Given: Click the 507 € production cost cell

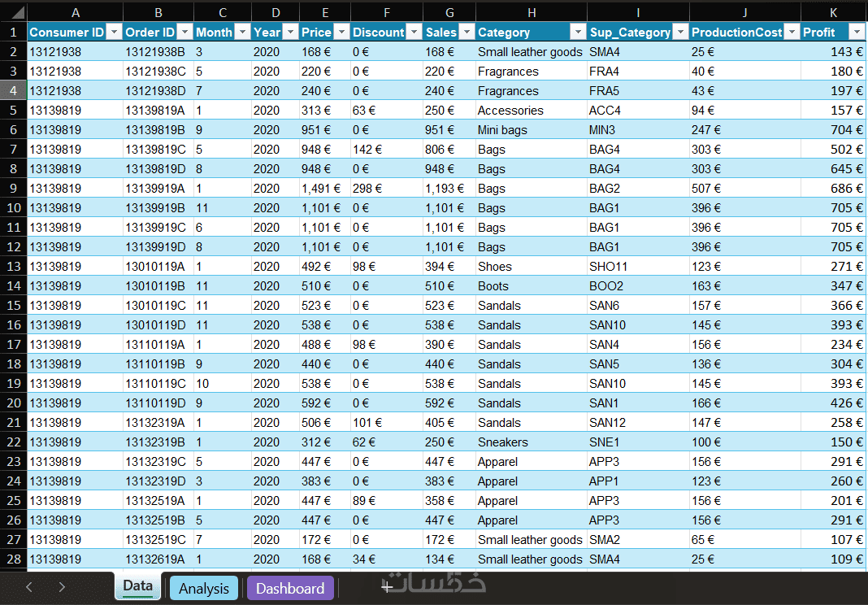Looking at the screenshot, I should pyautogui.click(x=745, y=189).
